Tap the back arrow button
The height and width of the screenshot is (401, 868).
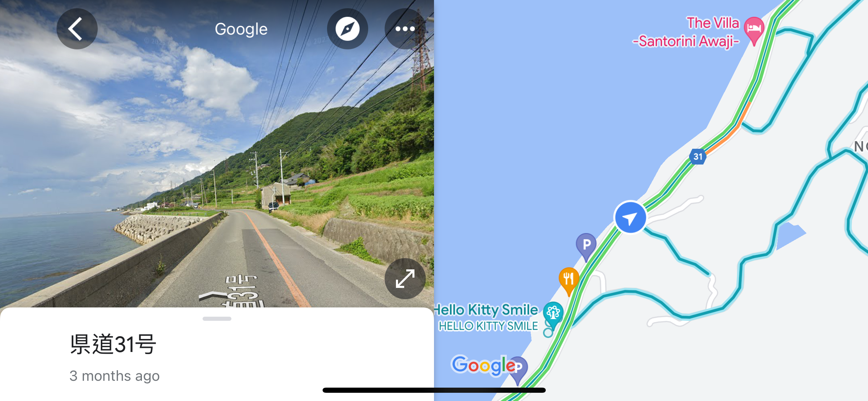click(x=77, y=29)
